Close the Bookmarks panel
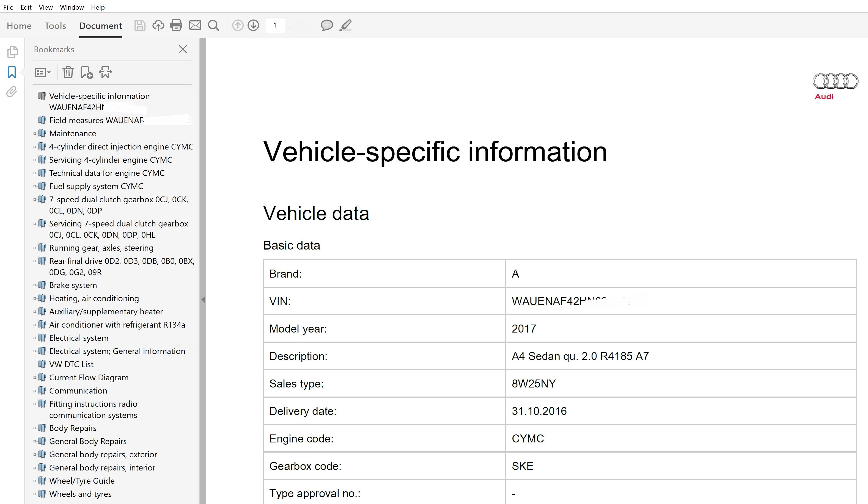This screenshot has height=504, width=868. click(183, 49)
